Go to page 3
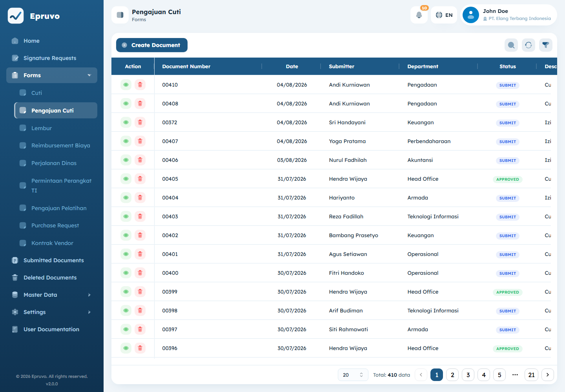565x392 pixels. (468, 375)
